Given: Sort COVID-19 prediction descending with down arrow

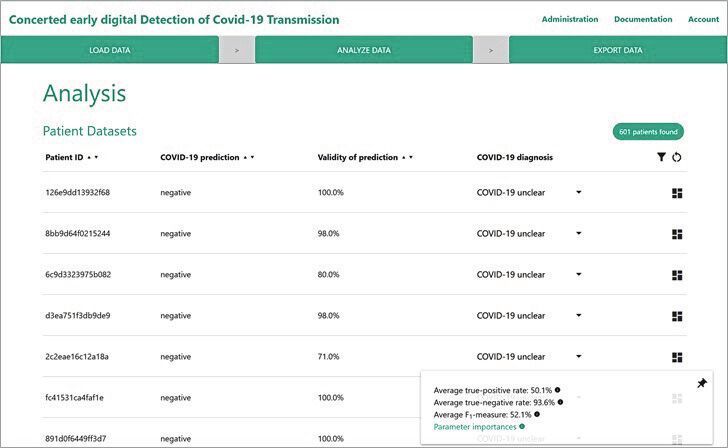Looking at the screenshot, I should [x=252, y=157].
